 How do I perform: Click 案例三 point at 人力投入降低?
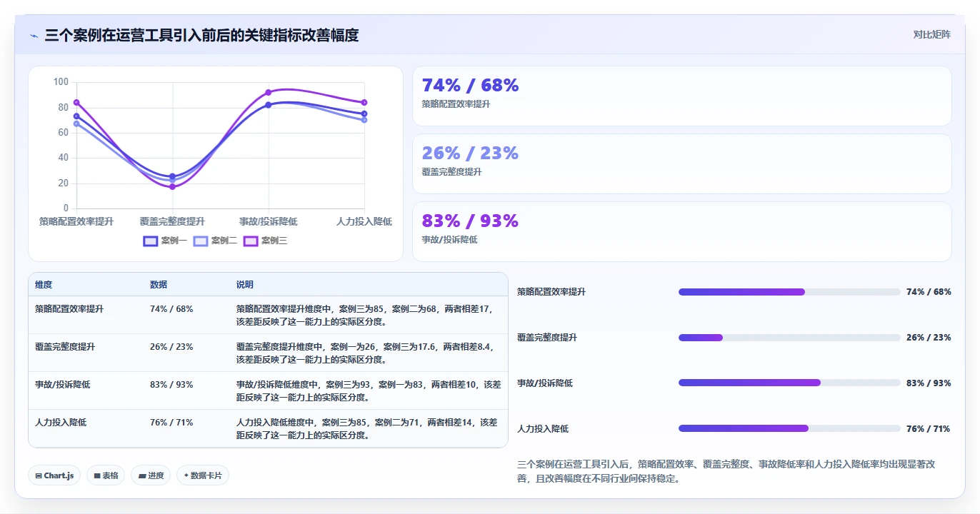364,102
